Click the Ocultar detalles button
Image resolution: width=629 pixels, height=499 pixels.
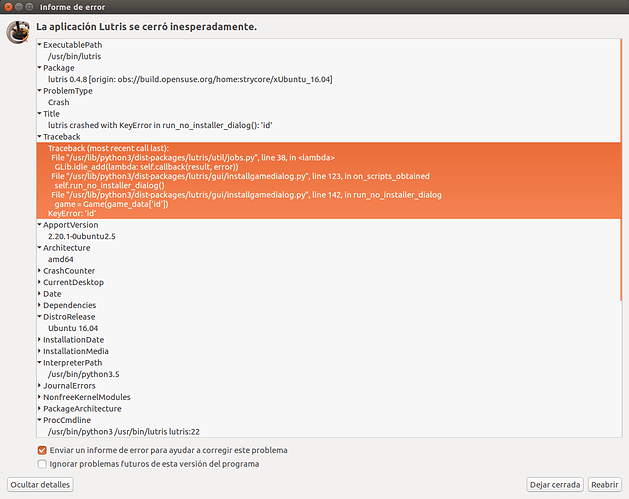pos(40,485)
